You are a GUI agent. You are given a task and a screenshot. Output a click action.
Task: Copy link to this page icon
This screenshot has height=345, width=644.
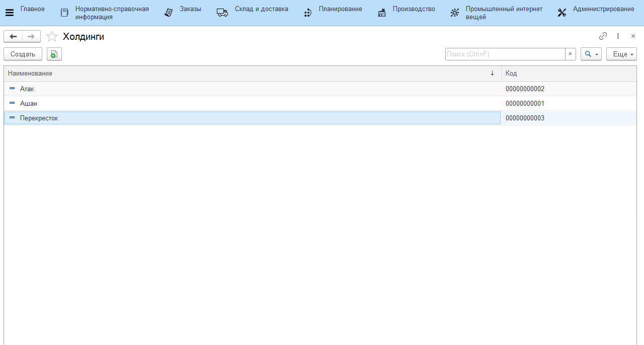pos(603,36)
